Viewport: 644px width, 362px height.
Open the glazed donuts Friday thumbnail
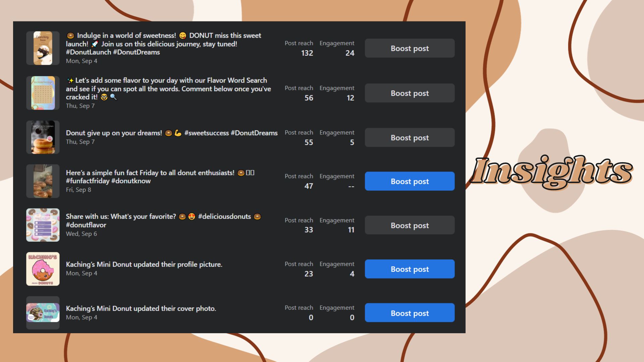coord(43,181)
